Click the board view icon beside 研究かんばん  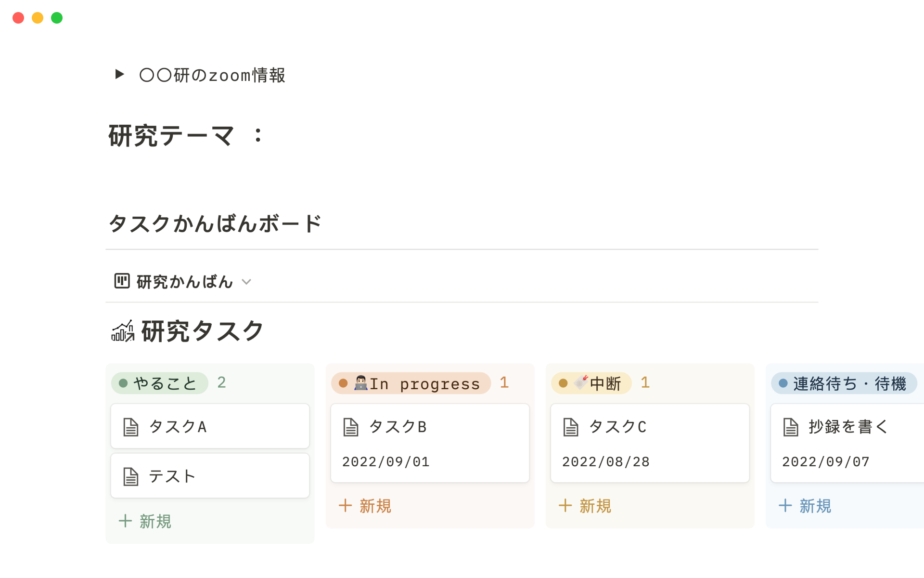click(122, 281)
